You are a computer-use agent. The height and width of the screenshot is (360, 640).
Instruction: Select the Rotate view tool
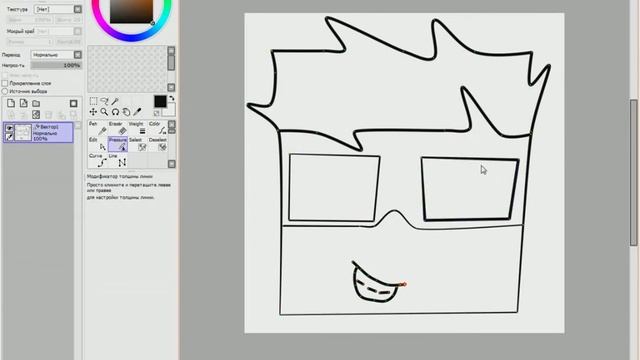pyautogui.click(x=116, y=111)
